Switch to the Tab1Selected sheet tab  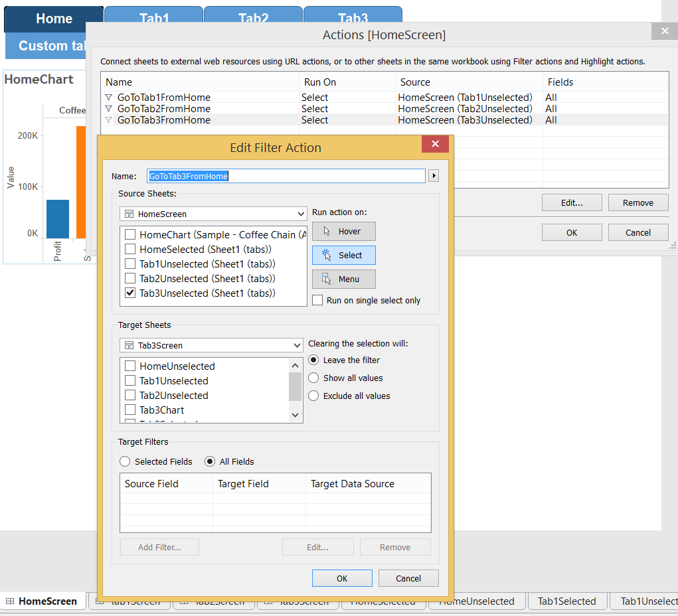coord(566,601)
